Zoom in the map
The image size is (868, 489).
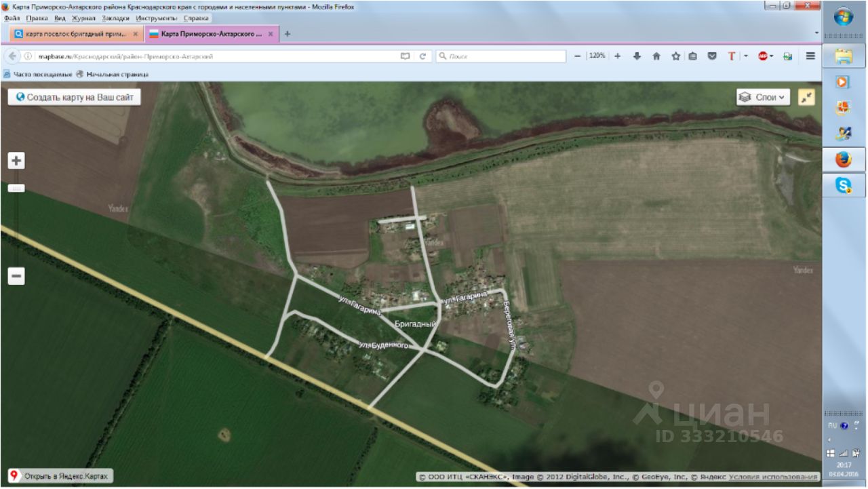(16, 161)
